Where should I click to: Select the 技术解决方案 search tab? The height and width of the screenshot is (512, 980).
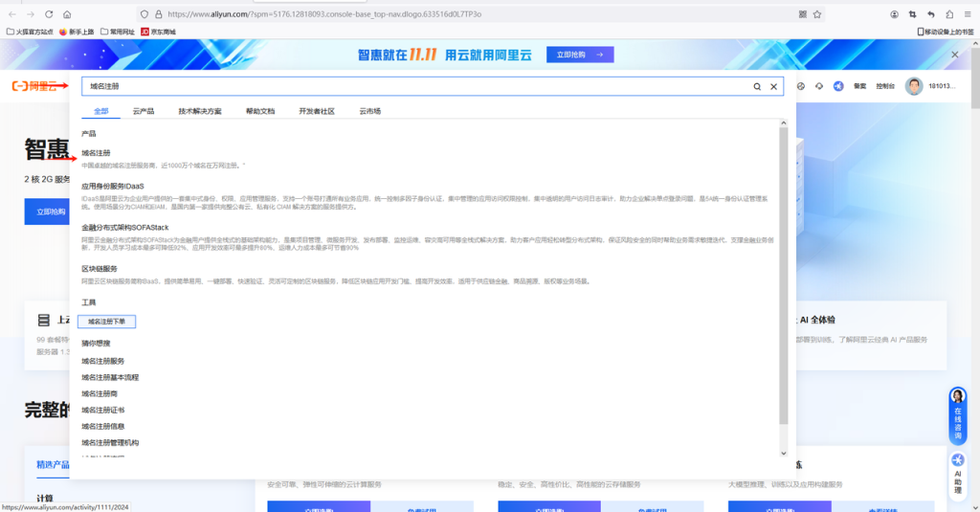(200, 111)
